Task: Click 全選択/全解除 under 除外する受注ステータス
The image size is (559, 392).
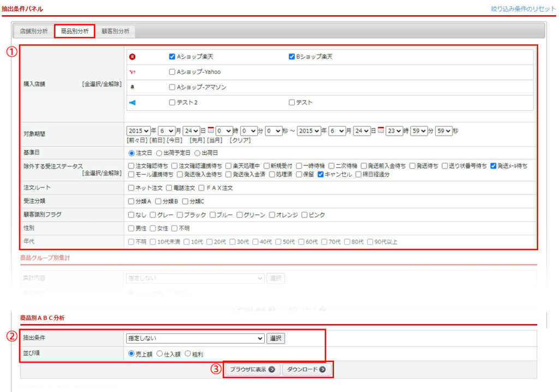Action: click(x=102, y=173)
